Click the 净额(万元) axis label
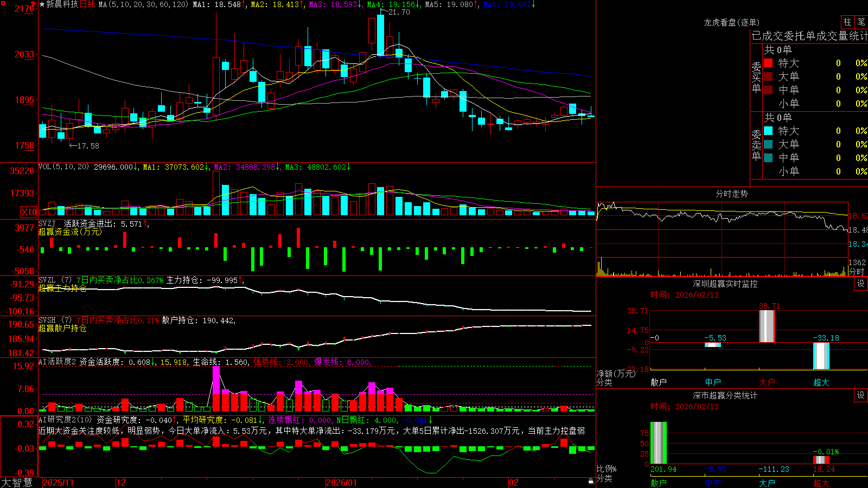 point(616,374)
